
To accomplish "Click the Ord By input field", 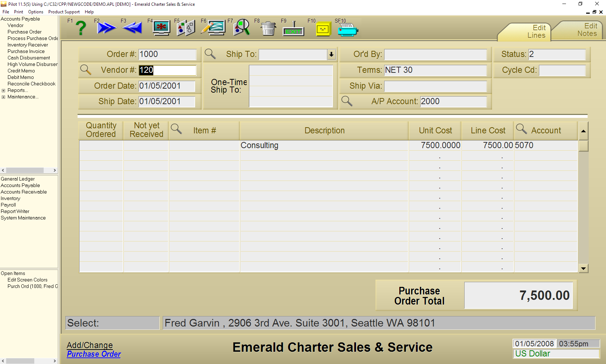I will pyautogui.click(x=435, y=54).
